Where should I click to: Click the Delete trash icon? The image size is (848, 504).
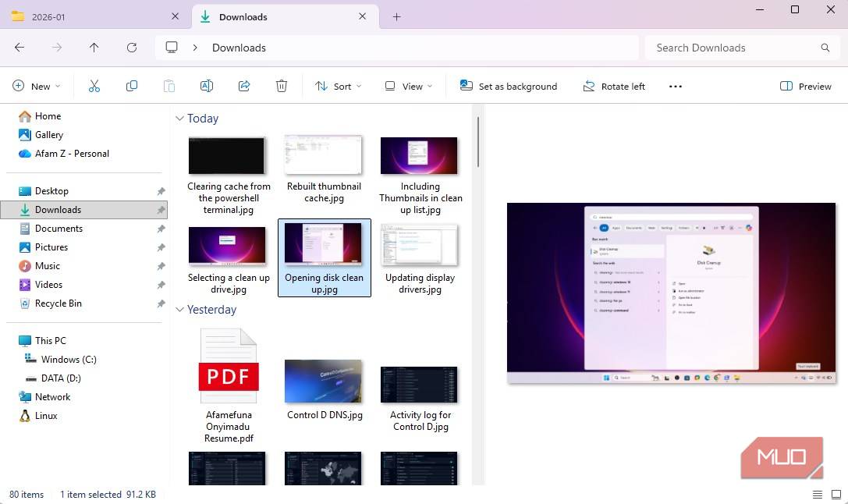[x=282, y=86]
